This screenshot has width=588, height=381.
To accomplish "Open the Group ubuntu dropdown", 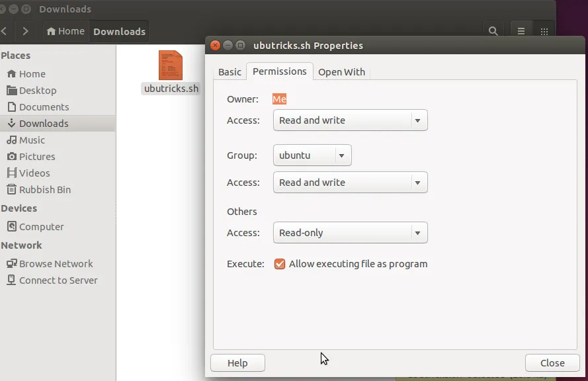I will pos(312,155).
